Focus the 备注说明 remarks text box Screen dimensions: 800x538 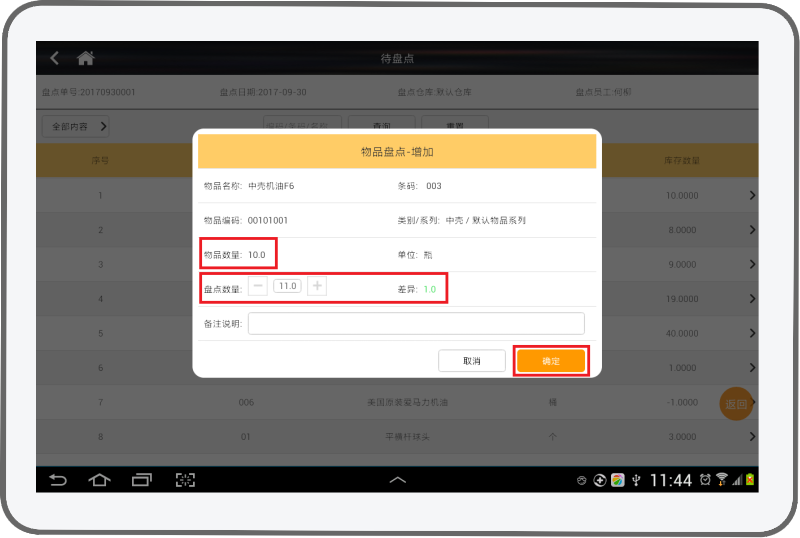click(416, 323)
